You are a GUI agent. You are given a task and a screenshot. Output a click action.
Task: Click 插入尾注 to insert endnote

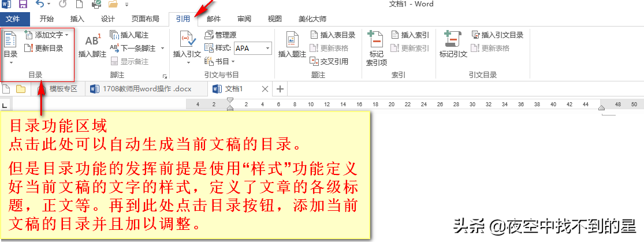[129, 35]
